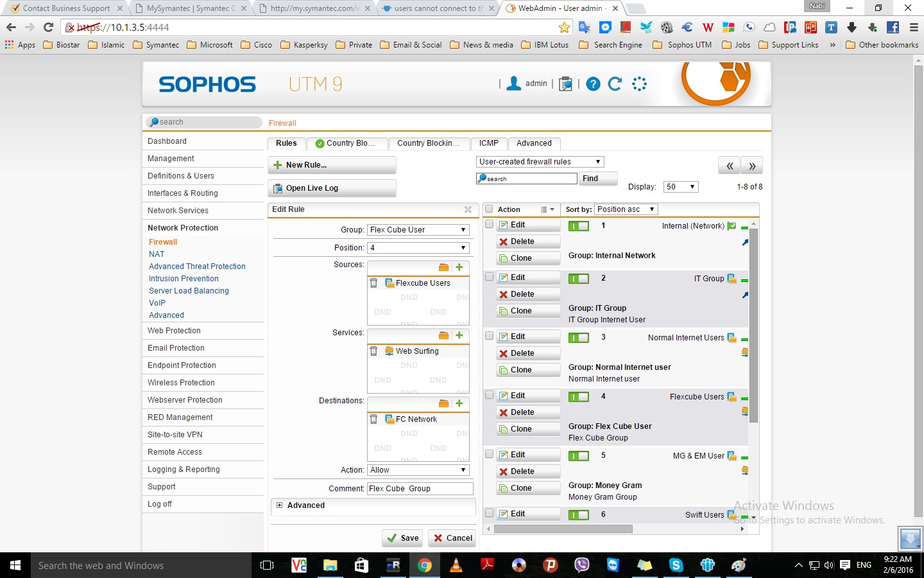Open File Explorer from the taskbar
This screenshot has height=578, width=924.
point(330,565)
